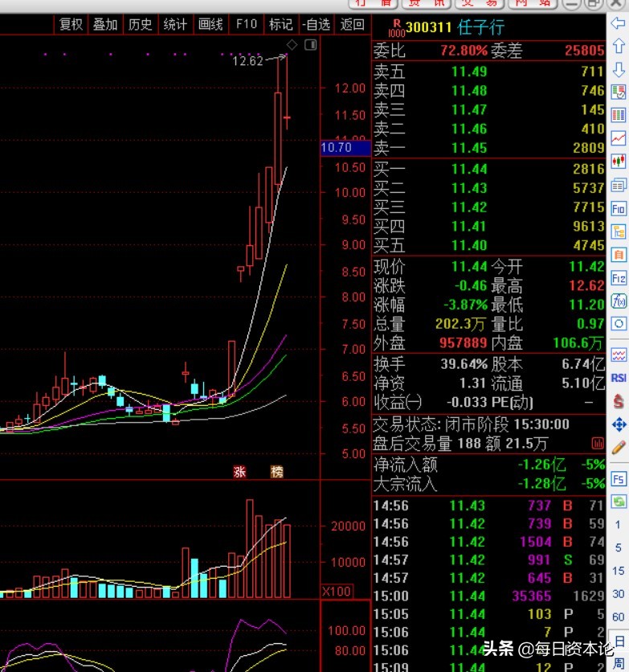Open the f(x) formula icon
This screenshot has width=629, height=672.
tap(619, 301)
